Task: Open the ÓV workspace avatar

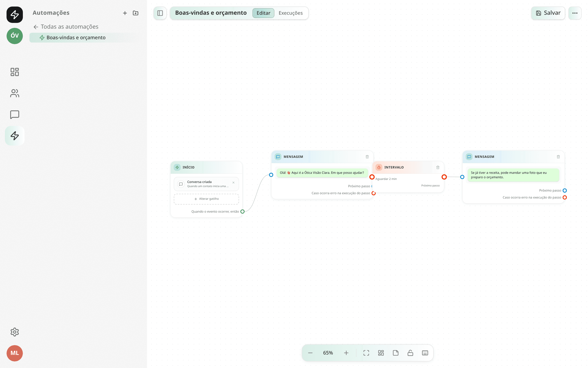Action: click(x=14, y=36)
